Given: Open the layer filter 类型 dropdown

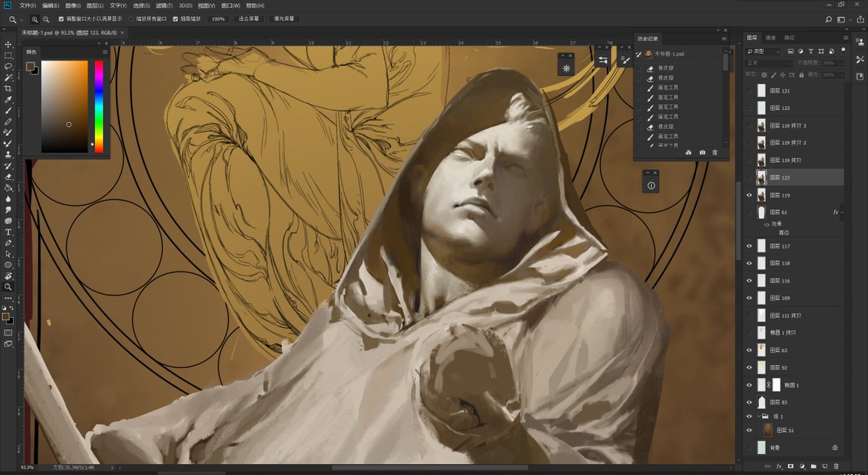Looking at the screenshot, I should [764, 51].
